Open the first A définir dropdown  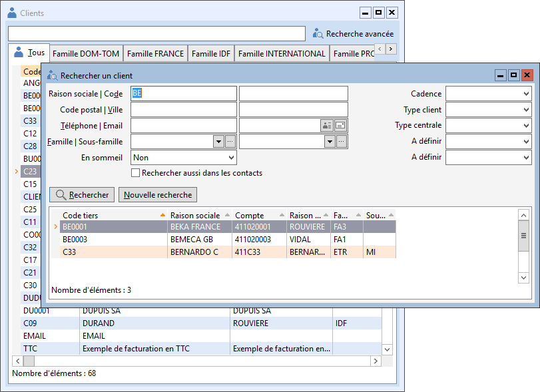coord(488,141)
